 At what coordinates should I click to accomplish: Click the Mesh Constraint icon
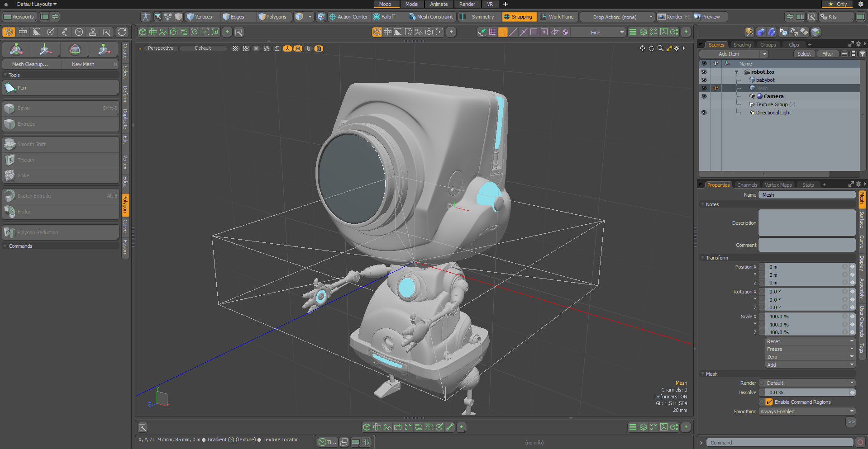[412, 17]
